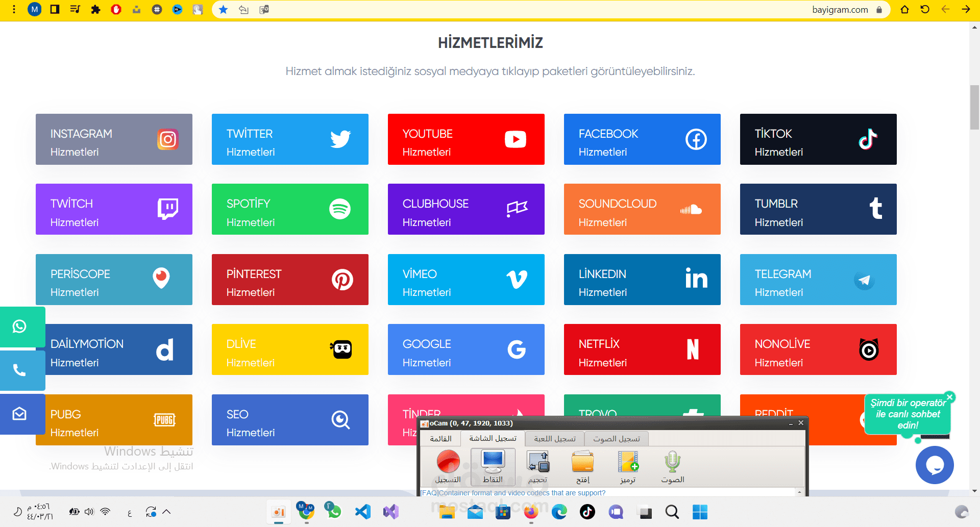980x527 pixels.
Task: Choose the Pinterest Hizmetleri card
Action: tap(290, 280)
